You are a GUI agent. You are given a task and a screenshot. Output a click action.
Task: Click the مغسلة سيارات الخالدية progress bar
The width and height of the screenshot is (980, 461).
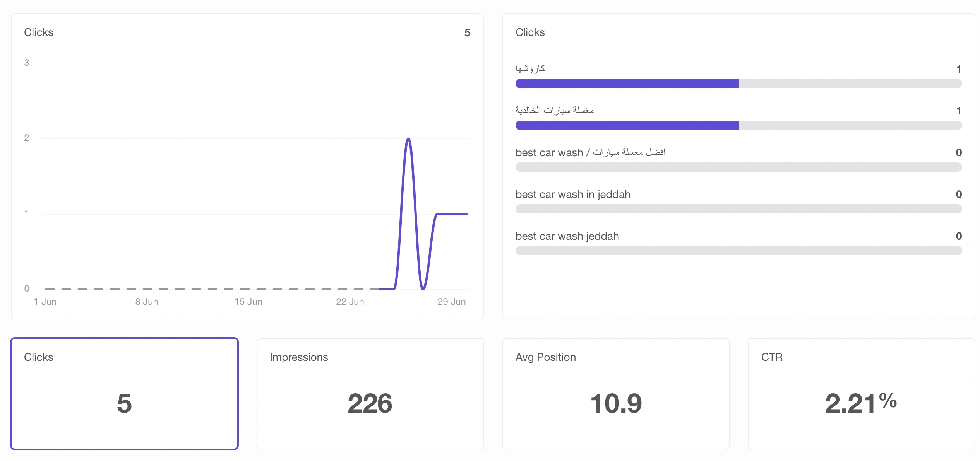click(738, 125)
